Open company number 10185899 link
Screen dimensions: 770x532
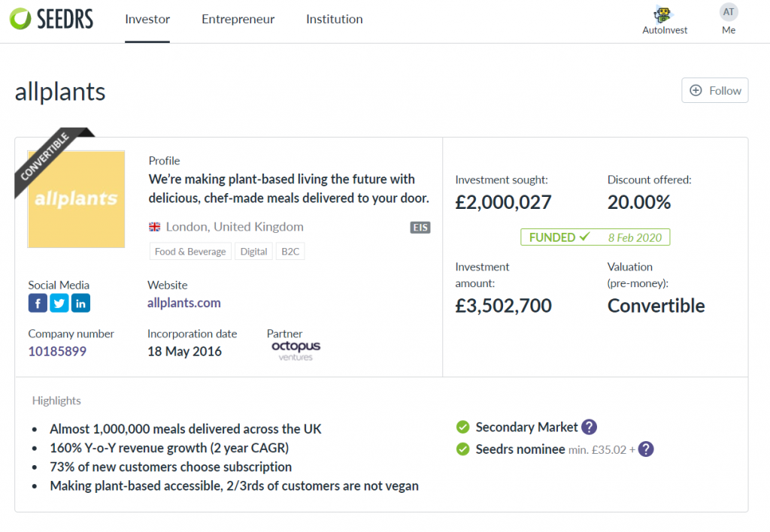point(57,352)
